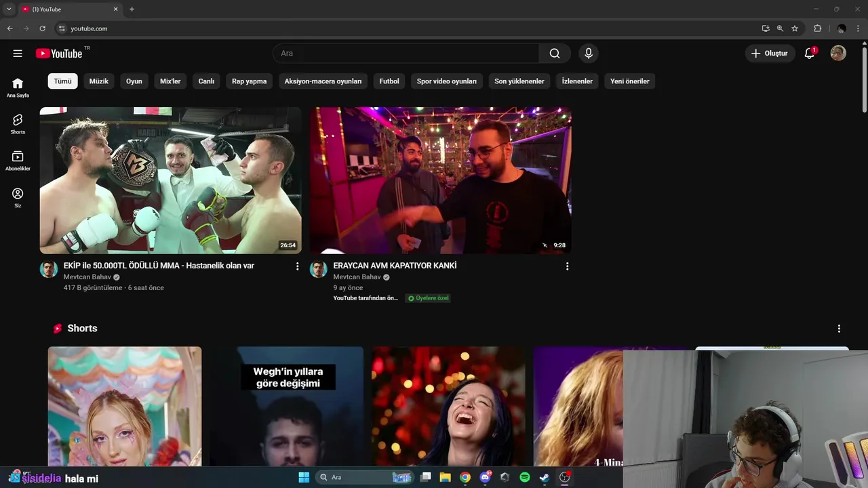868x488 pixels.
Task: Open Chrome tab search dropdown arrow
Action: point(9,9)
